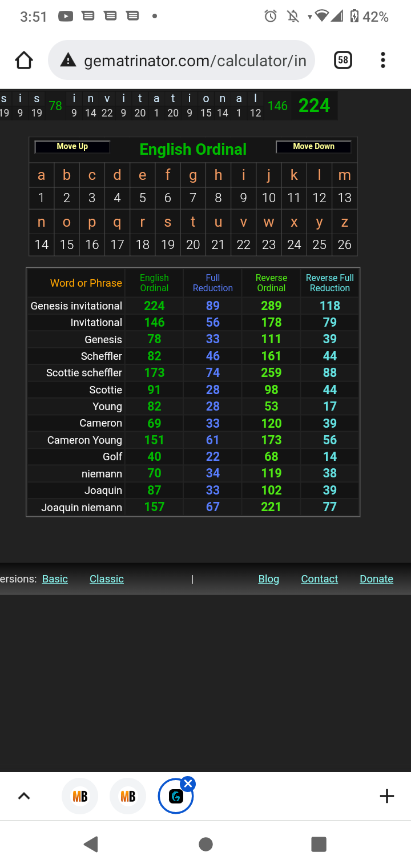411x868 pixels.
Task: Tap the address bar showing gematrinator.com
Action: [194, 60]
